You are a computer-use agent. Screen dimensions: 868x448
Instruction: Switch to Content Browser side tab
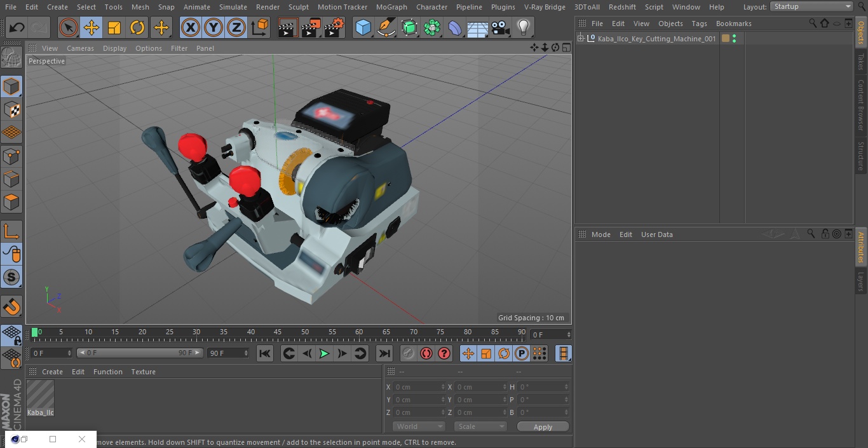coord(861,105)
